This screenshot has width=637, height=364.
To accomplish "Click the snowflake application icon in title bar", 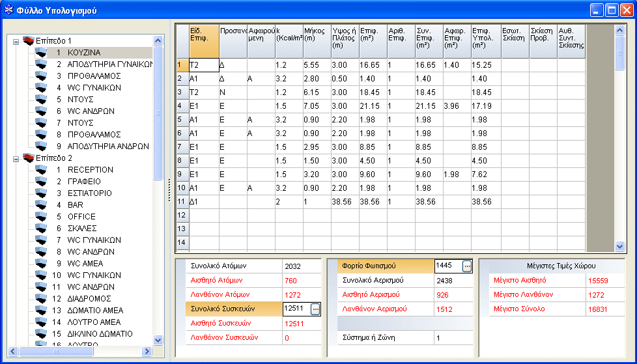I will (x=8, y=10).
